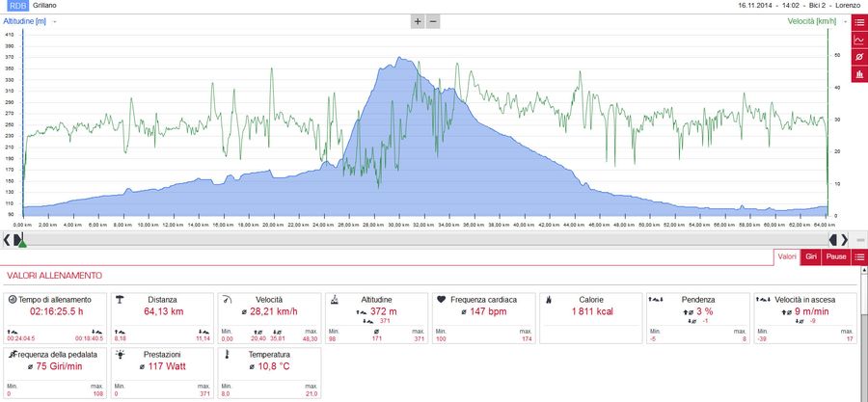The height and width of the screenshot is (402, 868).
Task: Open Altitudine [m] axis dropdown
Action: click(x=55, y=21)
